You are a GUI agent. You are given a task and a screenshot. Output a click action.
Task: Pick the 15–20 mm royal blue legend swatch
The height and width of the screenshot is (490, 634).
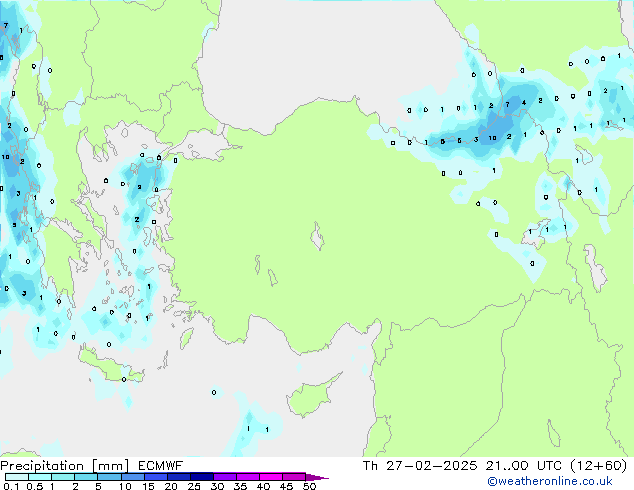tap(155, 477)
